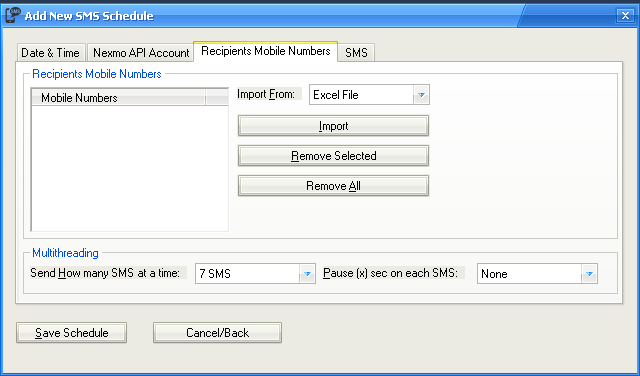Click the Import From label
The image size is (640, 376).
click(x=266, y=94)
